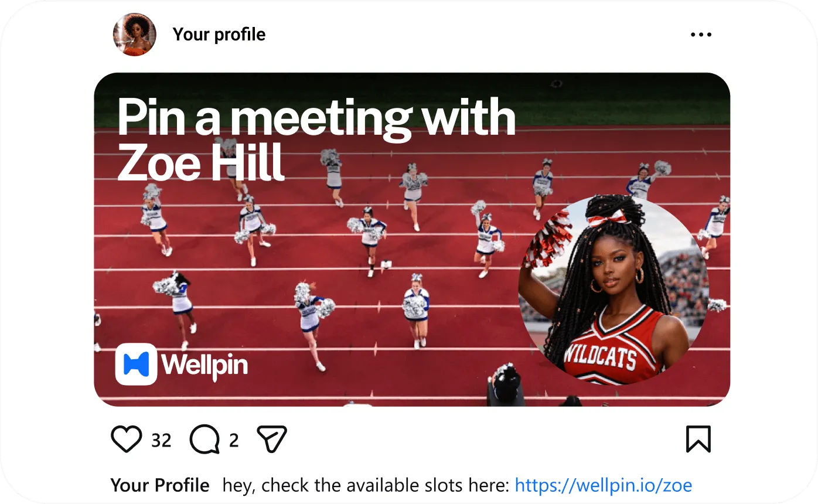The height and width of the screenshot is (504, 818).
Task: Click the cheerleaders post image
Action: click(x=412, y=239)
